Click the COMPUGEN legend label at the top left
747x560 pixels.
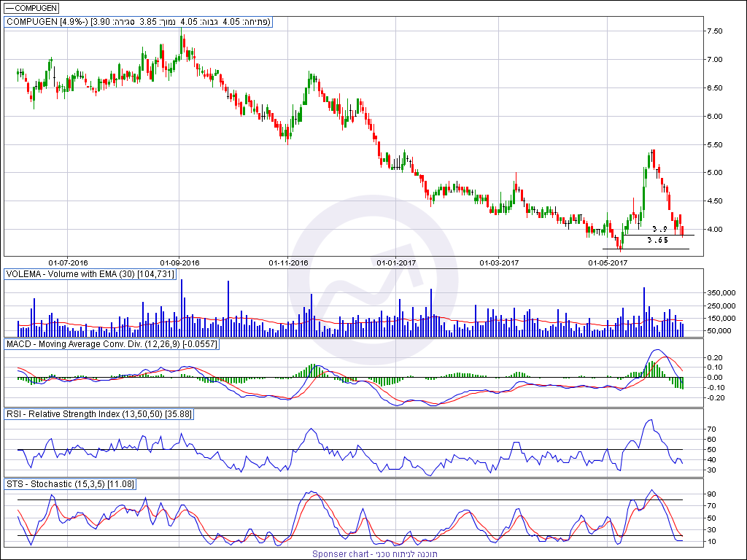[x=31, y=8]
